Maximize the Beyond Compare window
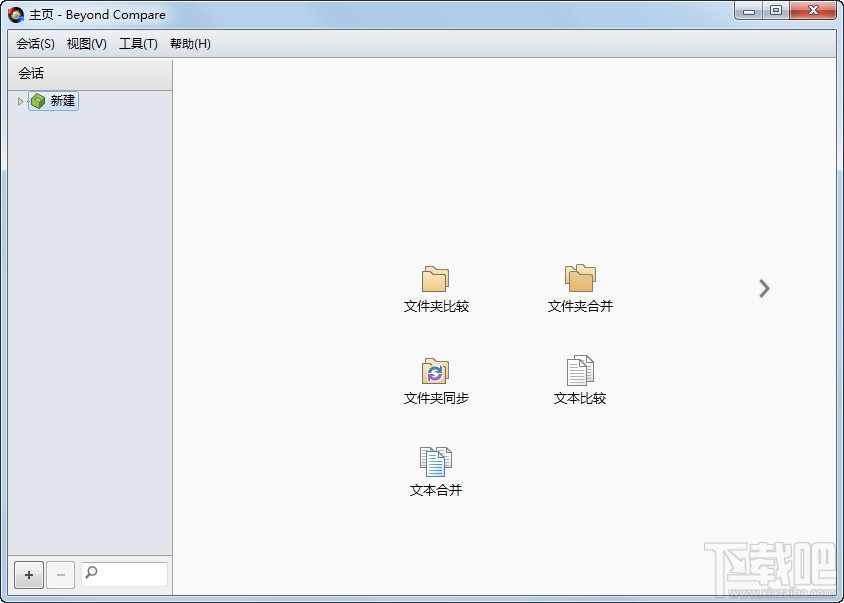 pos(776,10)
